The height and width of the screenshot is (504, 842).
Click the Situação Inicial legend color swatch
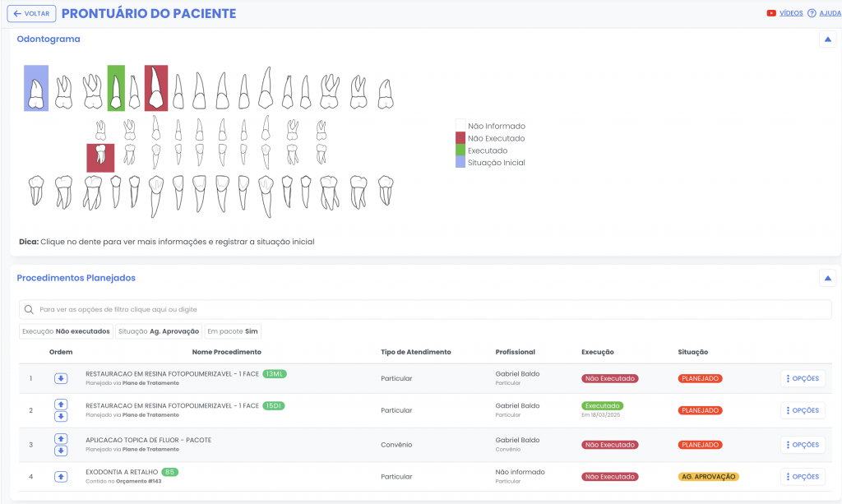pyautogui.click(x=460, y=163)
